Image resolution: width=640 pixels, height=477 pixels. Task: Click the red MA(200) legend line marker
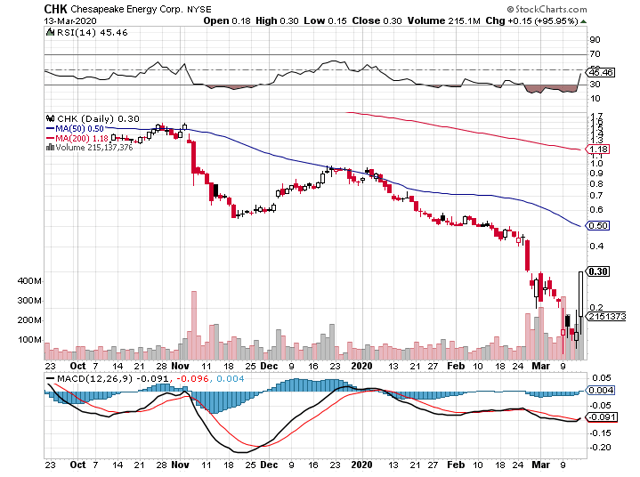(x=50, y=138)
